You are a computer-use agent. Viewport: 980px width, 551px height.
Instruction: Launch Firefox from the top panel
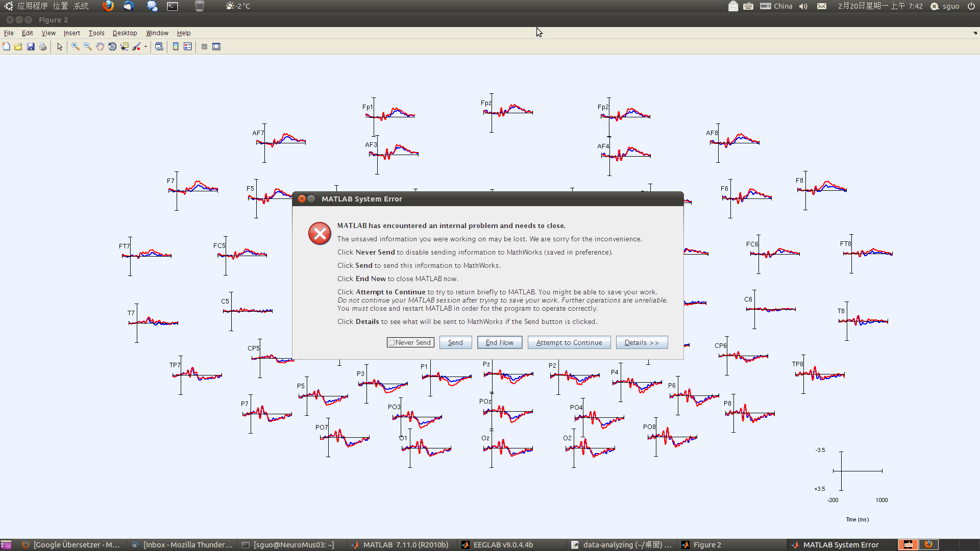click(108, 6)
